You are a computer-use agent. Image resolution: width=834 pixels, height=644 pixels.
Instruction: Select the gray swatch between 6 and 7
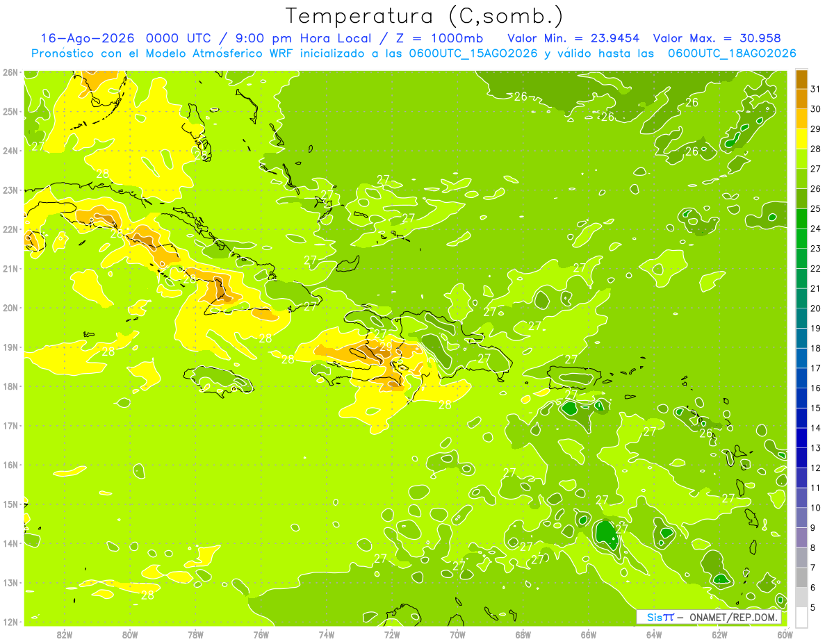tap(801, 577)
